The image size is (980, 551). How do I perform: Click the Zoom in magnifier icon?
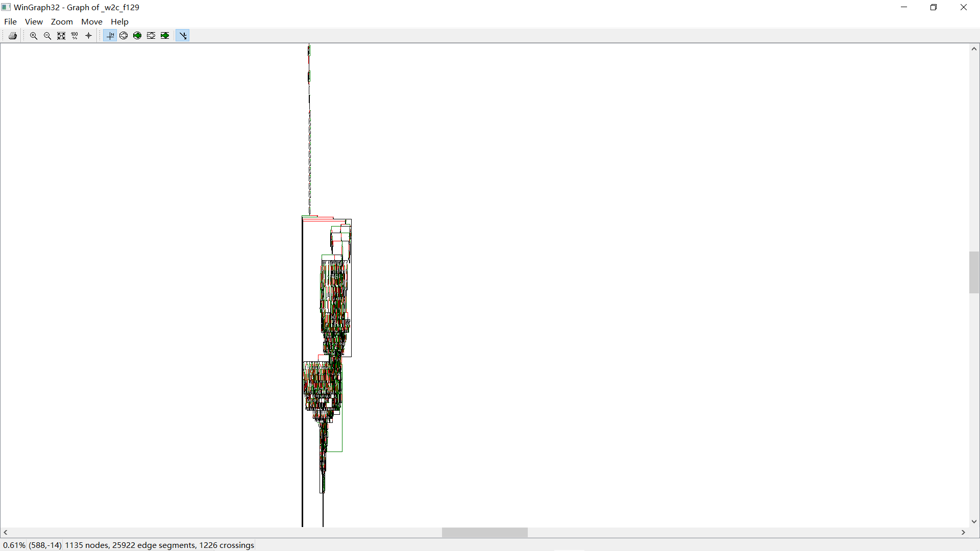[34, 36]
